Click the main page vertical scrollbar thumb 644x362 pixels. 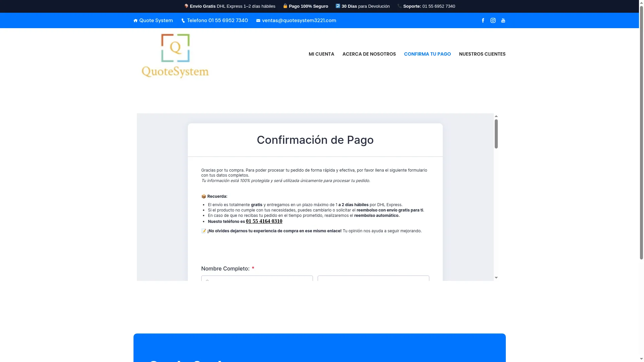pos(641,132)
